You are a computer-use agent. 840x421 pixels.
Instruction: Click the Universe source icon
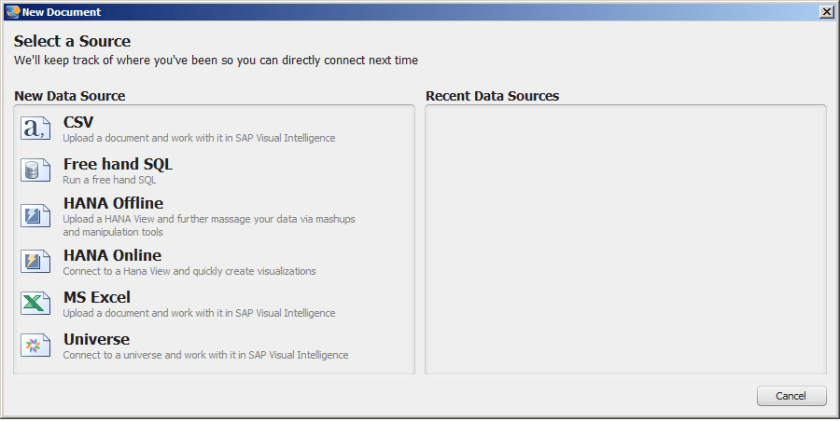tap(35, 346)
